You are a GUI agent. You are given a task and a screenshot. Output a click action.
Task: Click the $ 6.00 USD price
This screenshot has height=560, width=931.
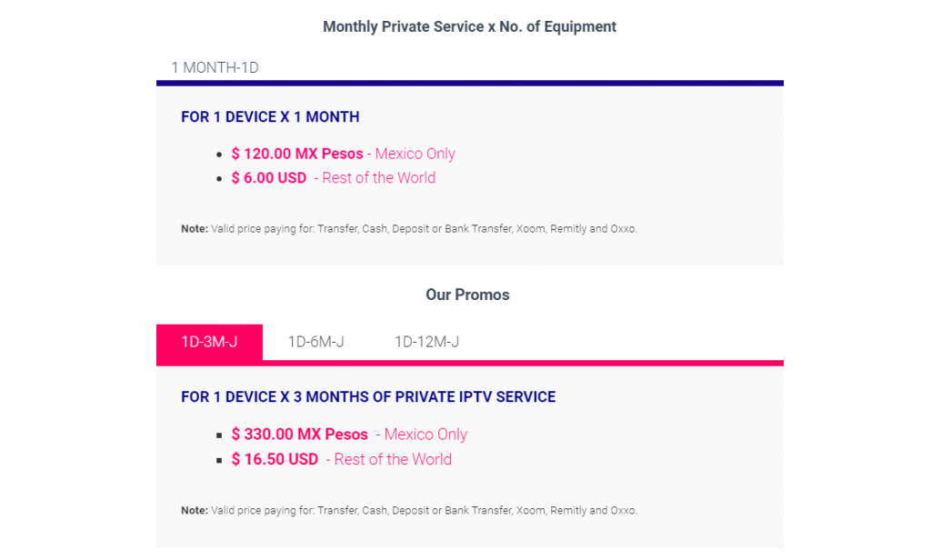(x=269, y=178)
